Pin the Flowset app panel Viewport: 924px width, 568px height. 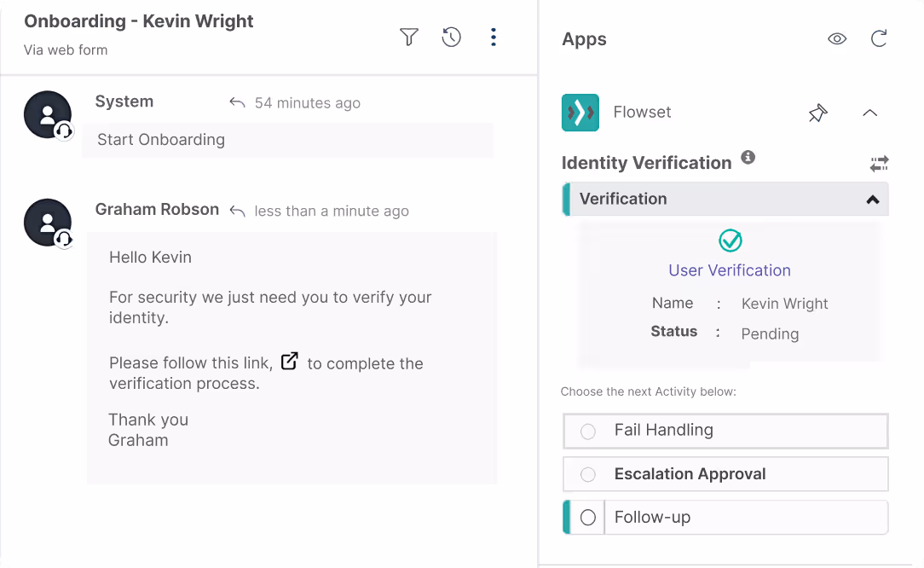point(817,112)
